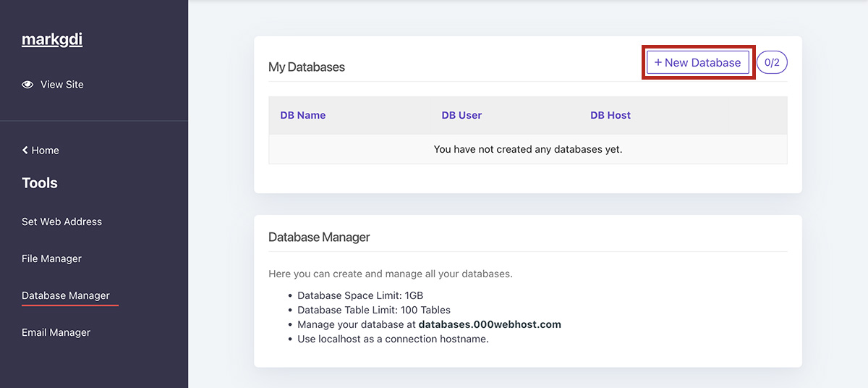
Task: Click the empty databases message row
Action: [x=527, y=149]
